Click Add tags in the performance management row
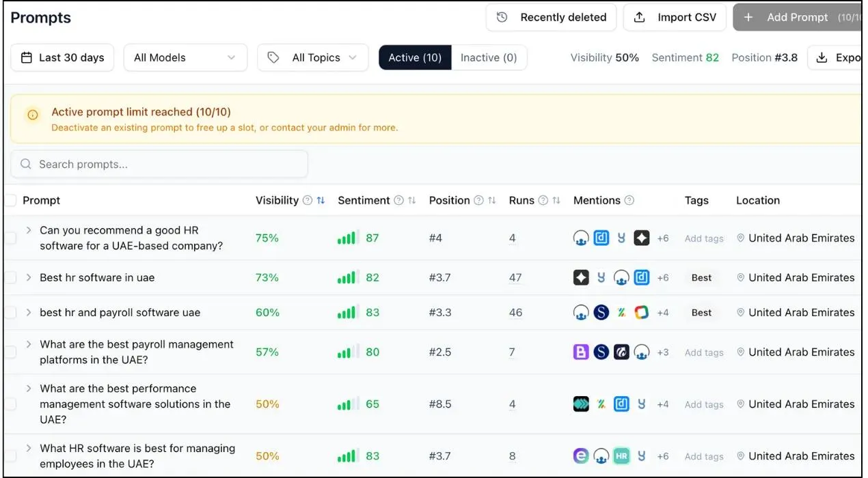 pyautogui.click(x=704, y=404)
